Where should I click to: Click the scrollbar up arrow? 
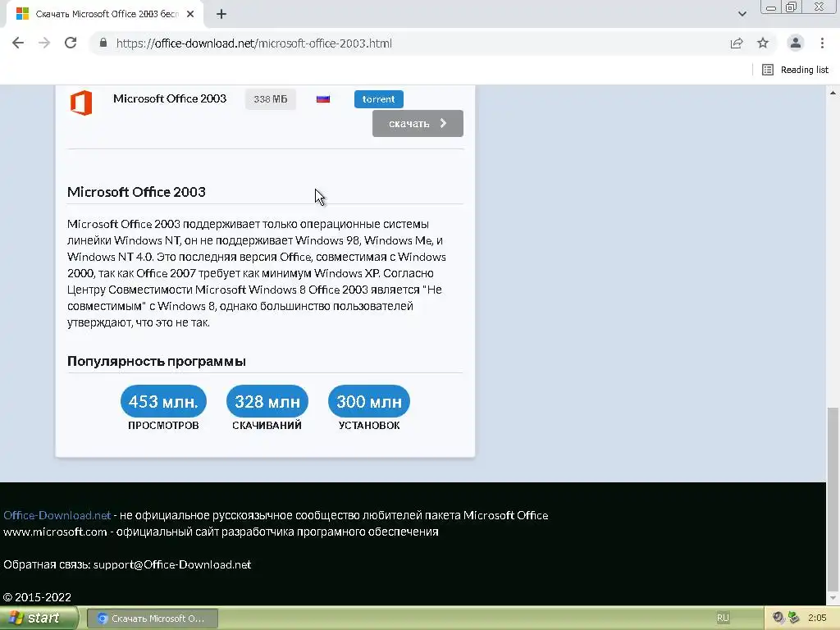[833, 92]
